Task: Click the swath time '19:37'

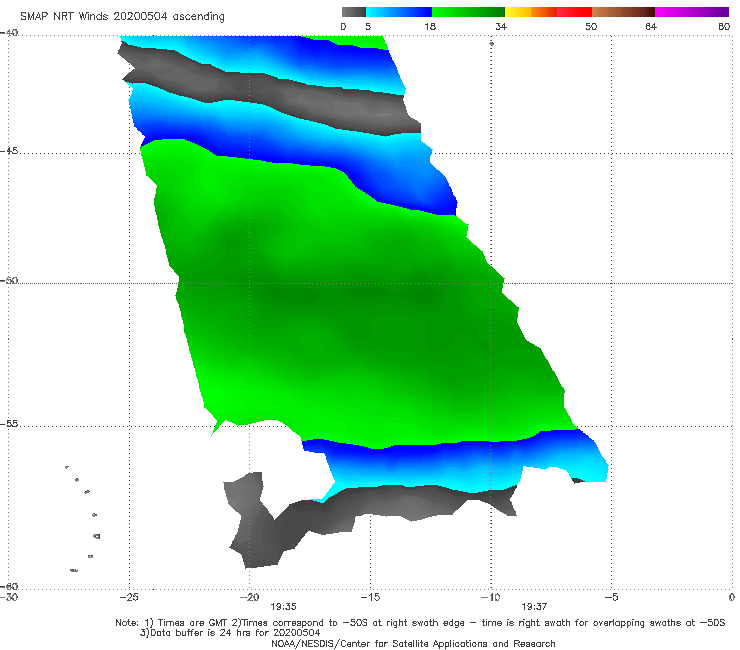Action: [x=534, y=607]
